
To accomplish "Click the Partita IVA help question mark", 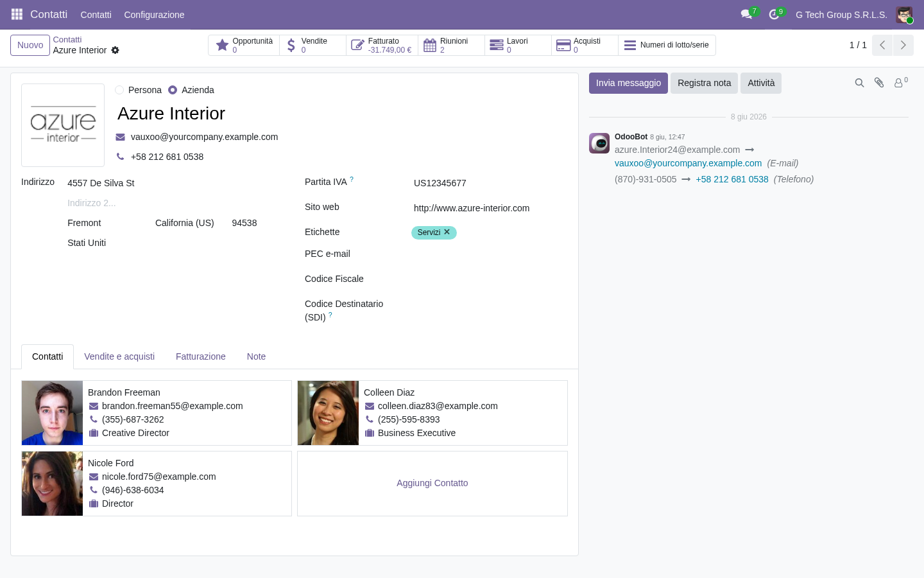I will point(352,180).
